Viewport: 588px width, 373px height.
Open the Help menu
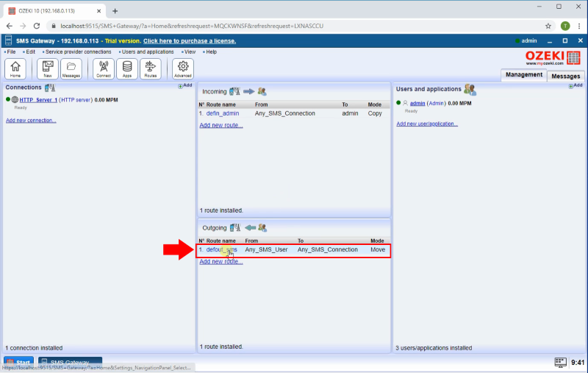pos(210,51)
